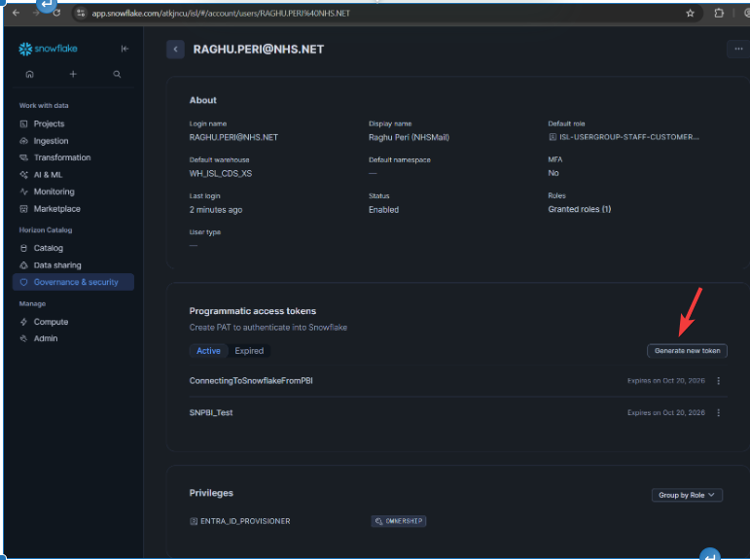The image size is (750, 560).
Task: Click the plus create icon
Action: coord(73,74)
